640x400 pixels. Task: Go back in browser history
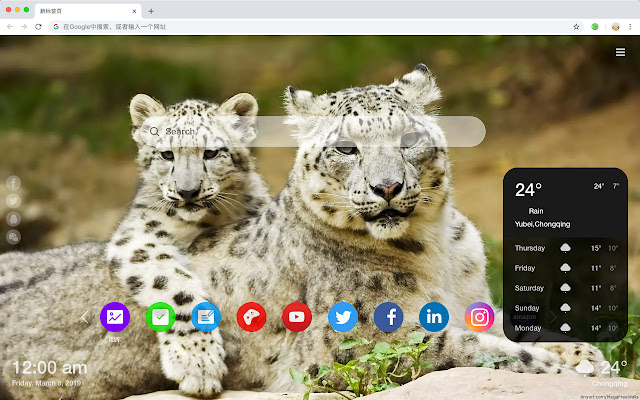click(10, 27)
